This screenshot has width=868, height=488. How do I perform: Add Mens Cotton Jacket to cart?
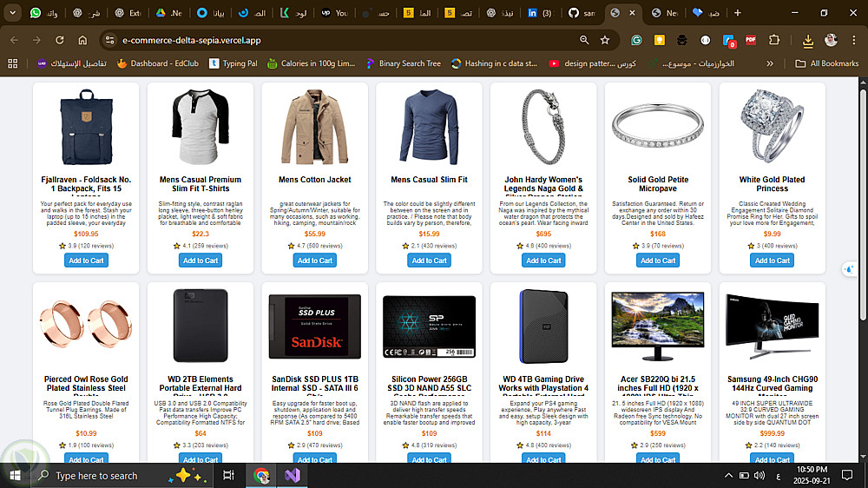pos(315,260)
